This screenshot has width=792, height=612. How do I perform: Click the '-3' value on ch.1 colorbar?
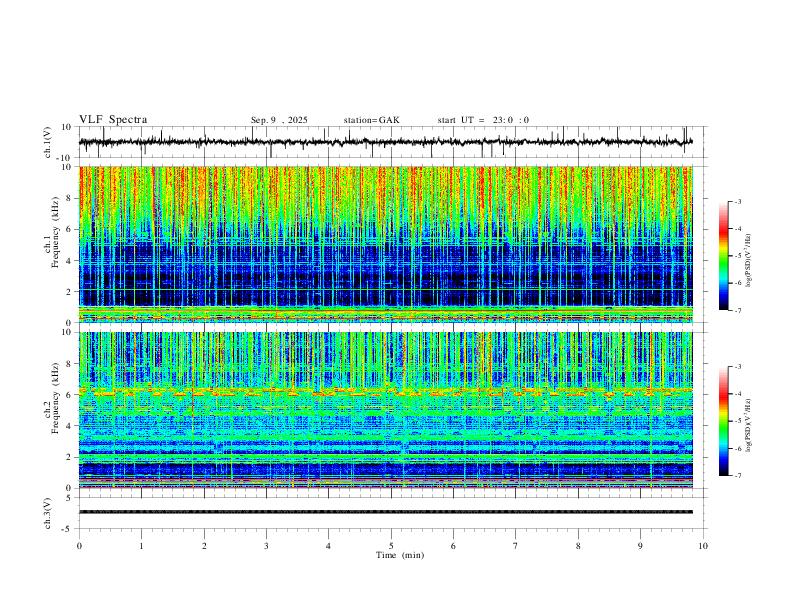[x=737, y=201]
